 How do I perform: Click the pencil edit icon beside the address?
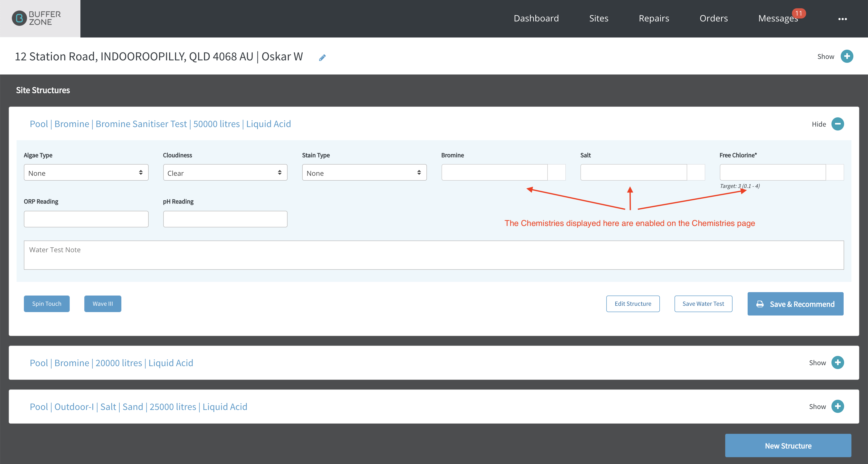coord(322,58)
